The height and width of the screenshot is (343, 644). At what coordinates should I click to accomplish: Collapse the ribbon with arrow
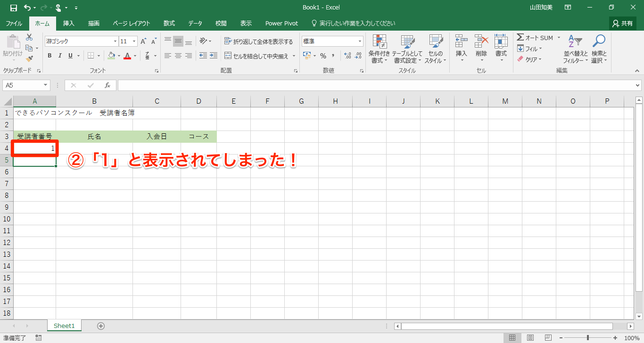point(636,71)
